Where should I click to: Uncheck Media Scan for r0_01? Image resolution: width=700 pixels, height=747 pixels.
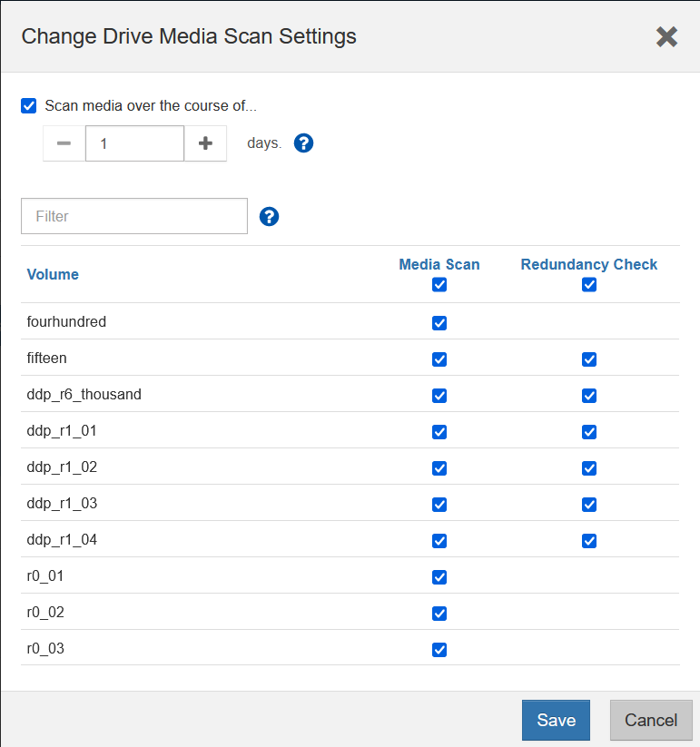(x=439, y=577)
